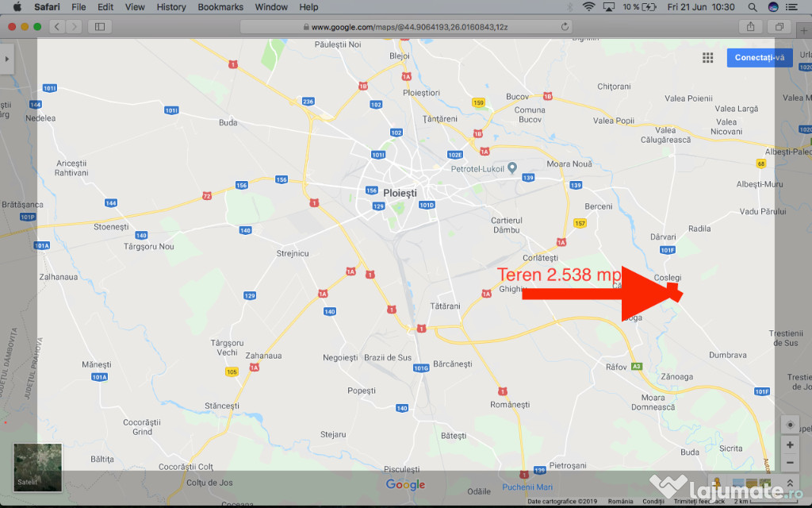Go forward to next page
The width and height of the screenshot is (812, 508).
pos(74,26)
